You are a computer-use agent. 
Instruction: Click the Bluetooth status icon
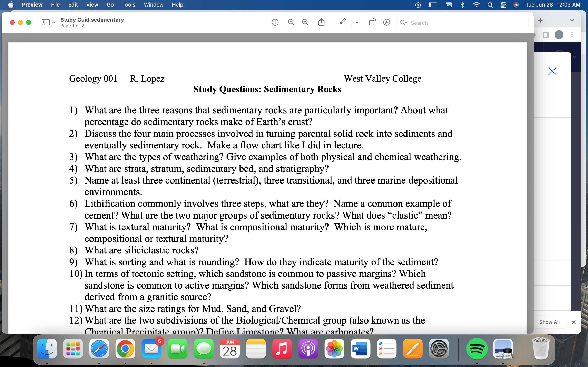[x=462, y=5]
